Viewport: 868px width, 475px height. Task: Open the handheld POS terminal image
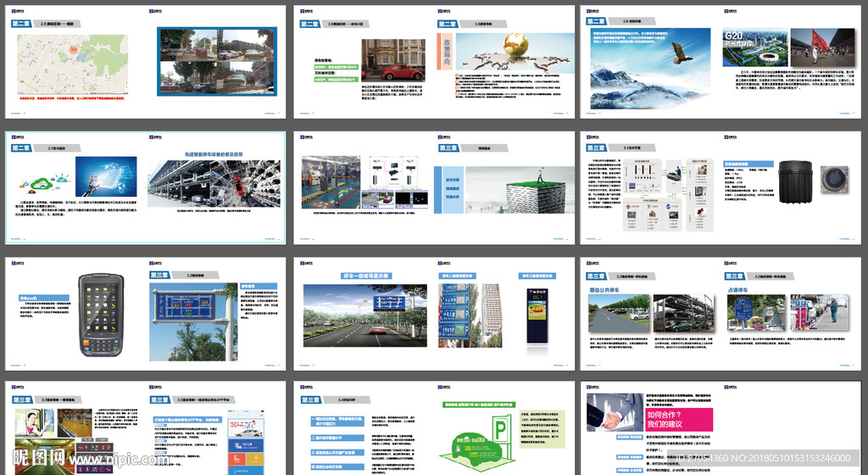pos(102,315)
